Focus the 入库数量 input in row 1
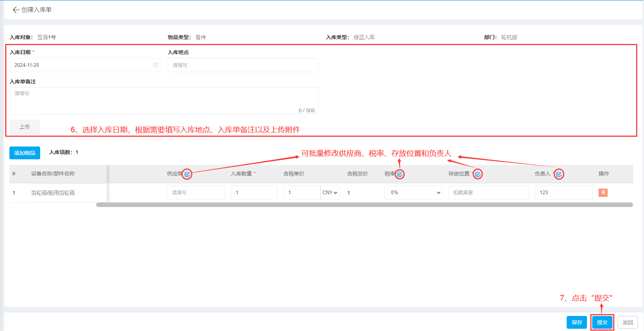The width and height of the screenshot is (644, 331). pos(254,193)
